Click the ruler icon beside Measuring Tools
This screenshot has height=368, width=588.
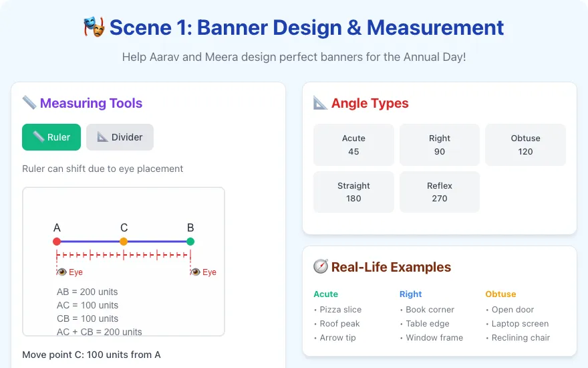coord(29,102)
